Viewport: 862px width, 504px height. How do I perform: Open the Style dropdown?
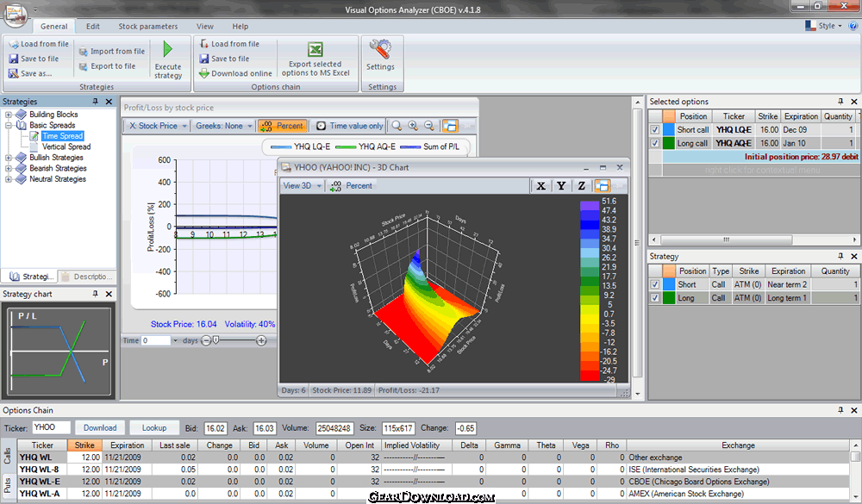click(x=823, y=26)
